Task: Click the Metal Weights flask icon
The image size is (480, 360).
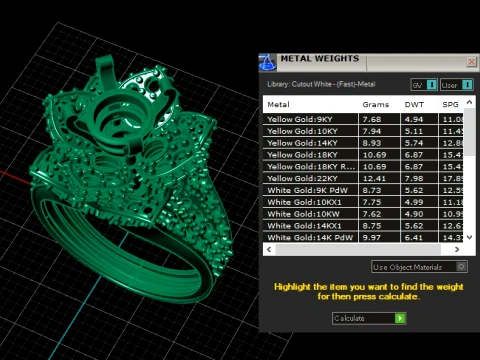Action: pyautogui.click(x=267, y=62)
